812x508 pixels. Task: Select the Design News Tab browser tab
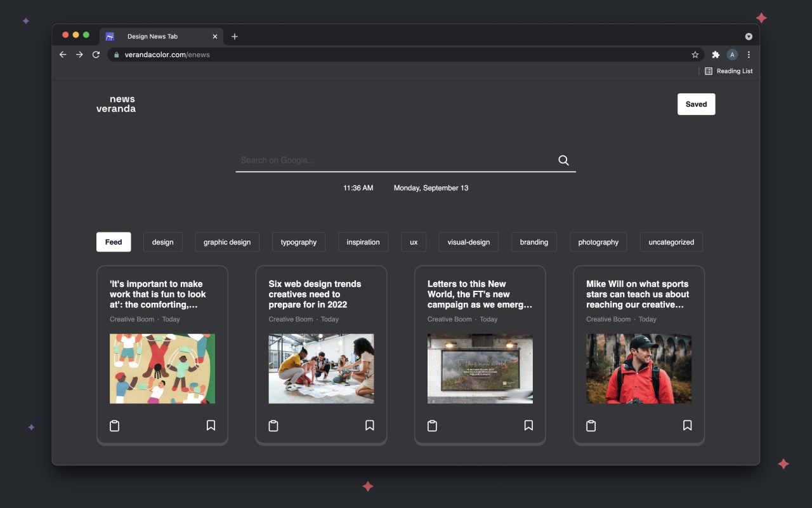point(162,37)
